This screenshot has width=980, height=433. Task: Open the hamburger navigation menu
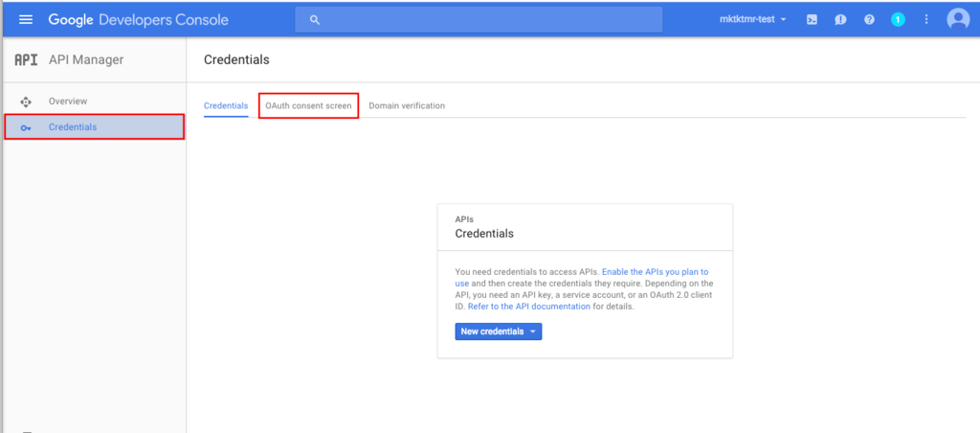(x=26, y=19)
